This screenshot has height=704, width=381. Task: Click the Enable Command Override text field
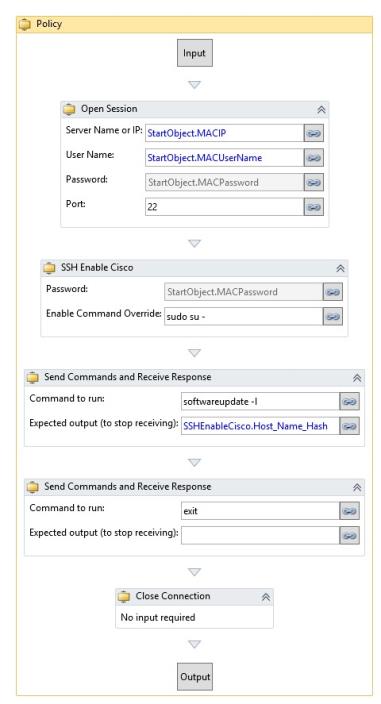coord(243,317)
